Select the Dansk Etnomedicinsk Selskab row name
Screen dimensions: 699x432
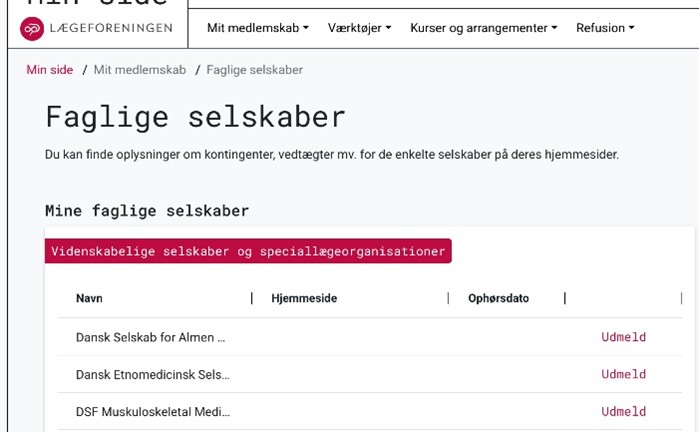pyautogui.click(x=152, y=374)
